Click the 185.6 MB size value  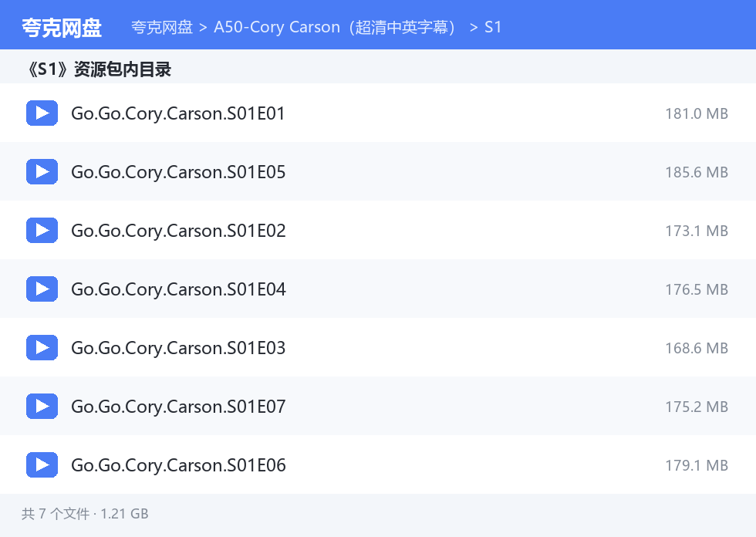click(x=696, y=173)
